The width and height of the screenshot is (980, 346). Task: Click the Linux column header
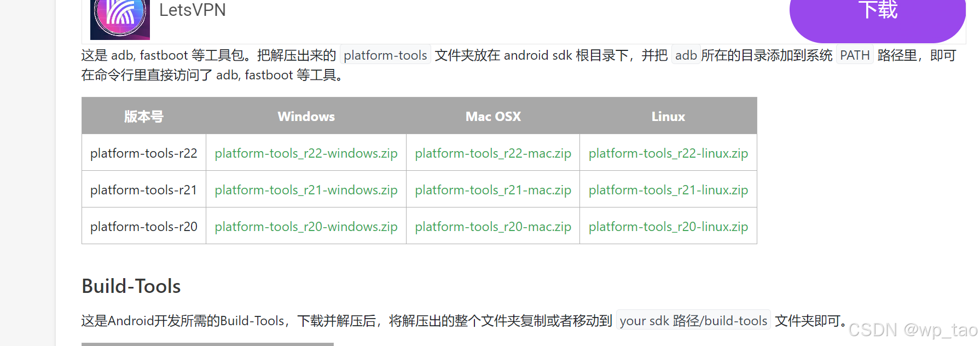click(x=668, y=116)
